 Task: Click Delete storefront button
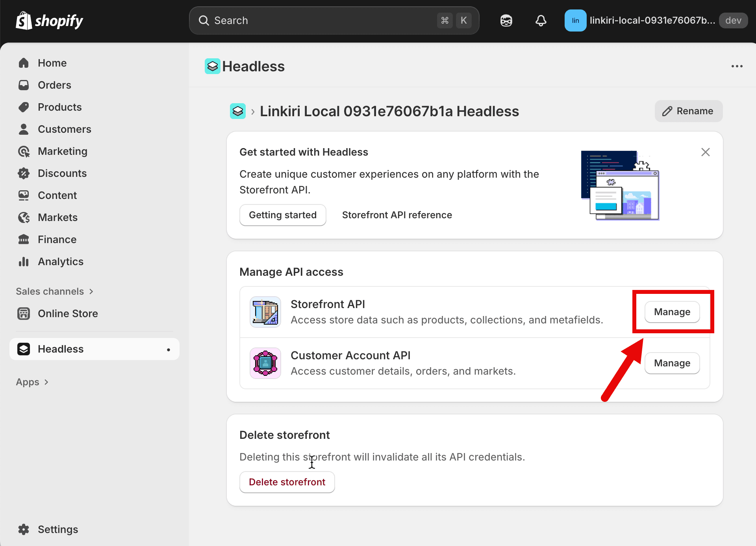(x=287, y=482)
